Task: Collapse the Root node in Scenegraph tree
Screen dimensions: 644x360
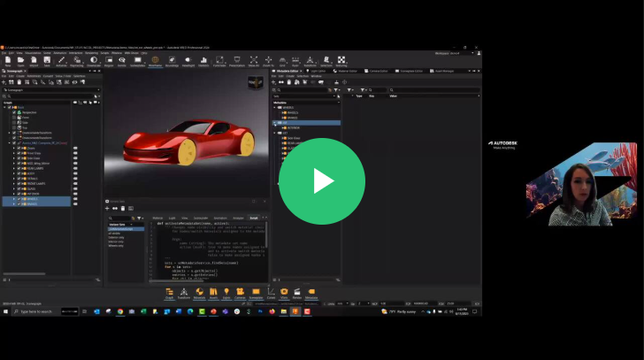Action: [x=5, y=107]
